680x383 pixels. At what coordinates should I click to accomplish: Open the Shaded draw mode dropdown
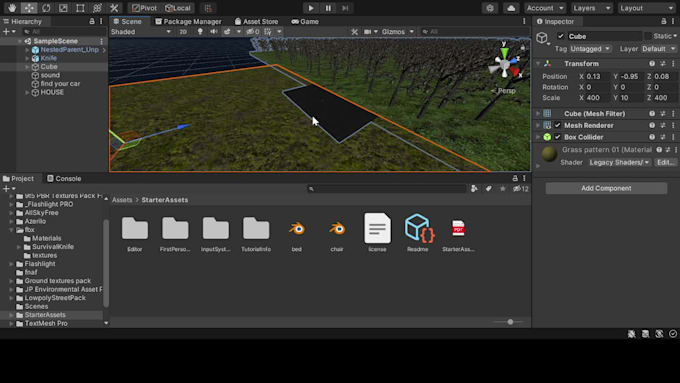click(x=141, y=32)
